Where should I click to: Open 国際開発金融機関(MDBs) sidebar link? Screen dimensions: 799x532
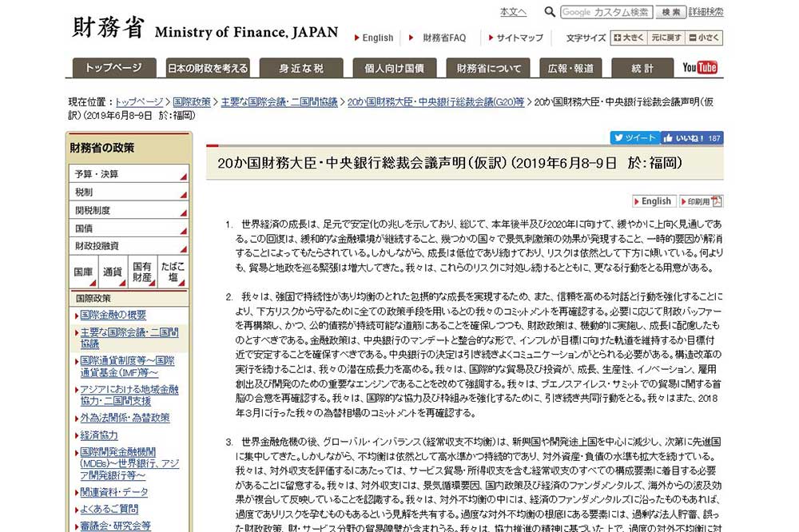[129, 463]
